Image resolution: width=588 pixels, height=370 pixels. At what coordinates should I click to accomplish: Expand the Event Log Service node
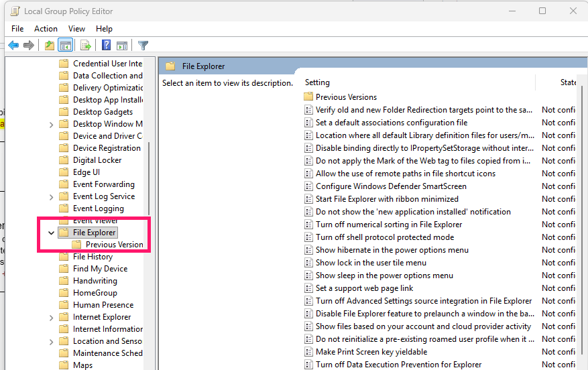[x=52, y=197]
